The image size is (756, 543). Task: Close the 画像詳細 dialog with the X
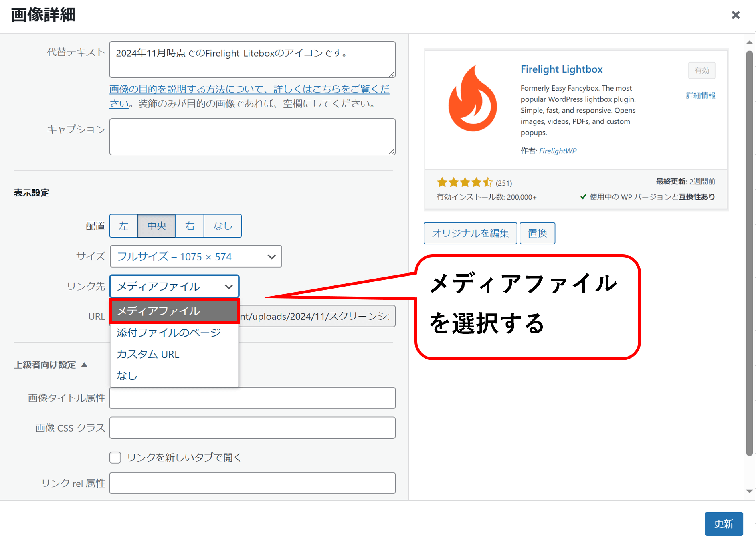pyautogui.click(x=736, y=15)
